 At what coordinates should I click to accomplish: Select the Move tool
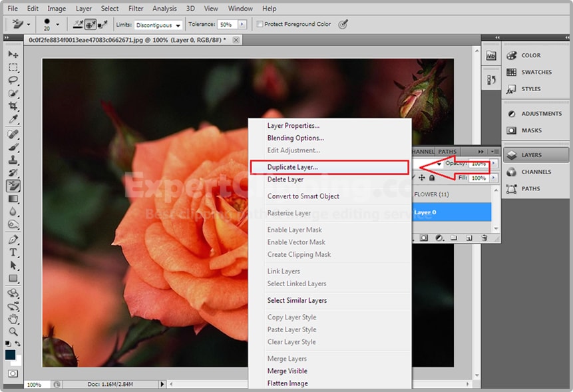[13, 55]
